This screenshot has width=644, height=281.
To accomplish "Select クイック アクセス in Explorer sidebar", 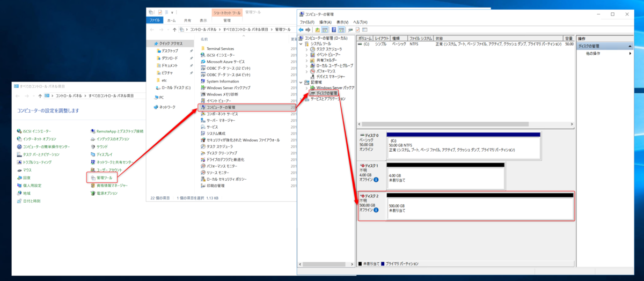I will 169,43.
